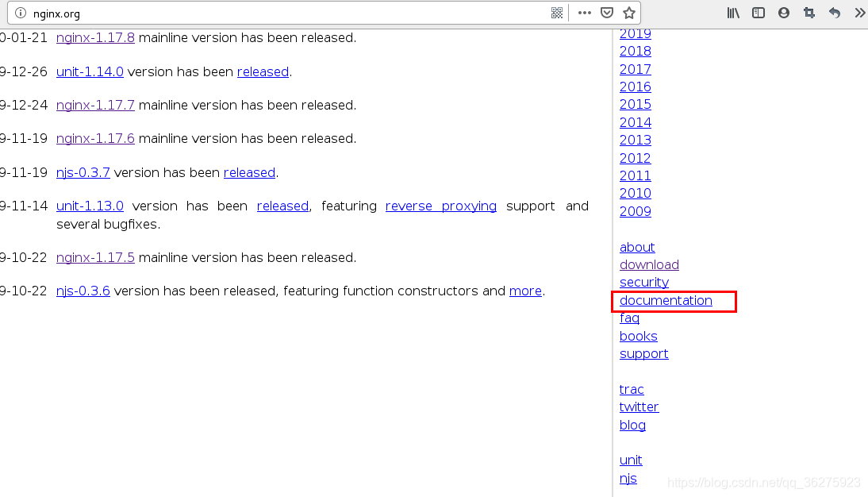This screenshot has height=497, width=868.
Task: Open the Firefox account icon
Action: pyautogui.click(x=784, y=13)
